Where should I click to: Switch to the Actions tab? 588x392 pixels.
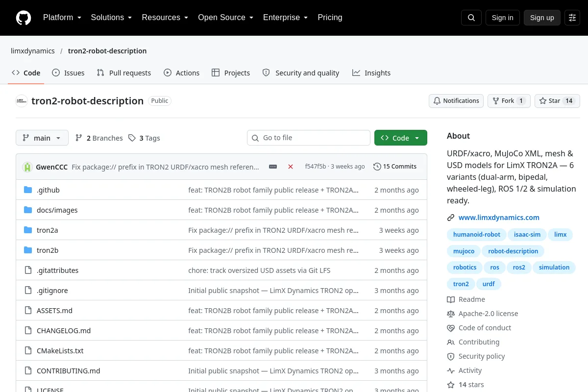coord(182,73)
